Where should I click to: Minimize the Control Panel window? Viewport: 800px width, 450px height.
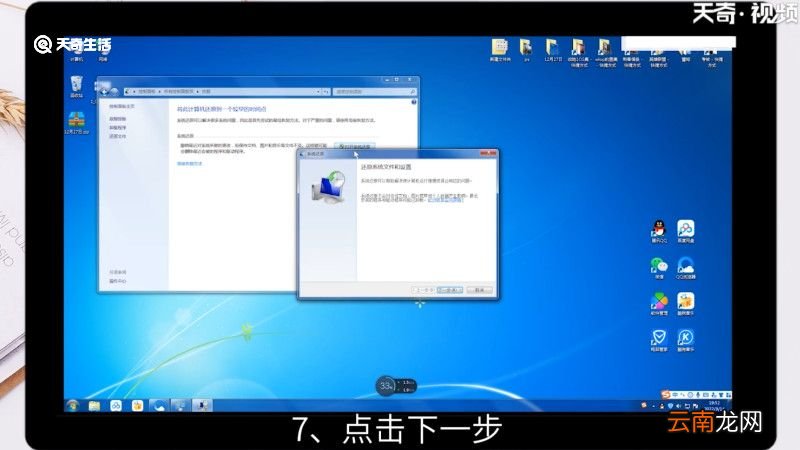point(388,80)
